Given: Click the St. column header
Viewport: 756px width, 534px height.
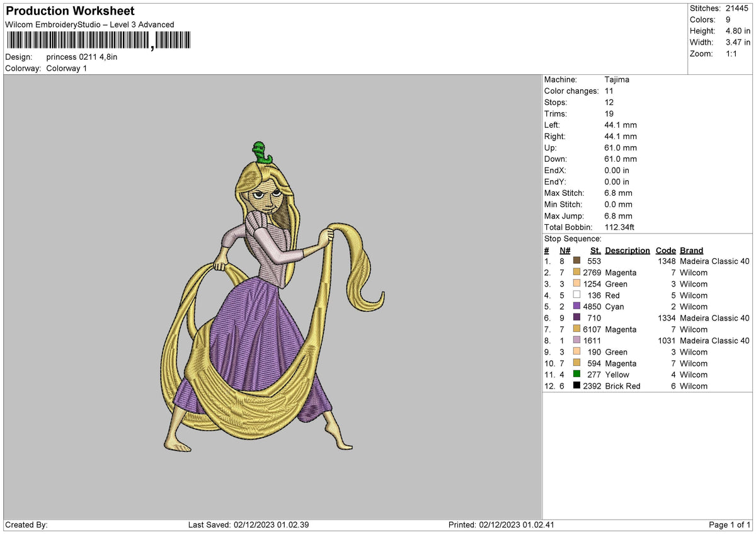Looking at the screenshot, I should point(595,250).
